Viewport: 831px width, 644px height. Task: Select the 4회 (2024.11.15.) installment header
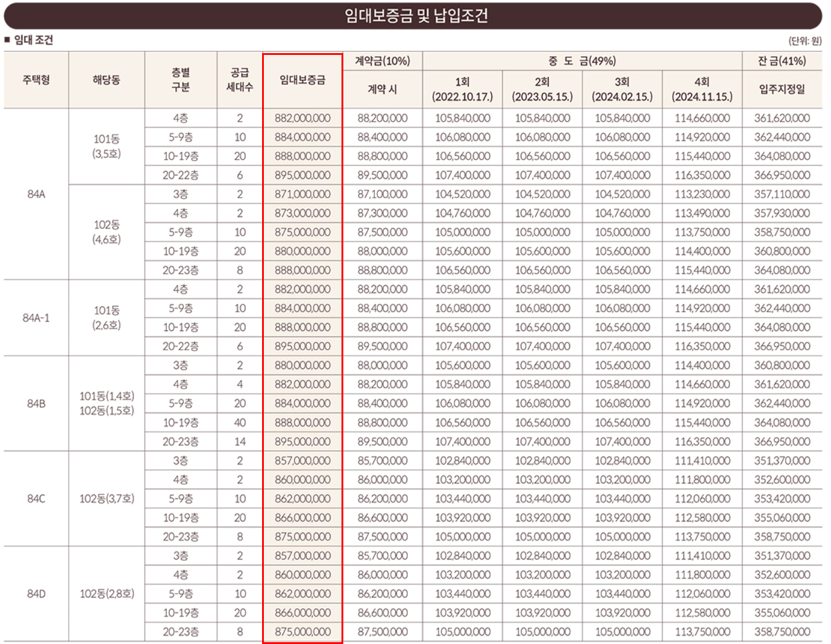(x=702, y=90)
